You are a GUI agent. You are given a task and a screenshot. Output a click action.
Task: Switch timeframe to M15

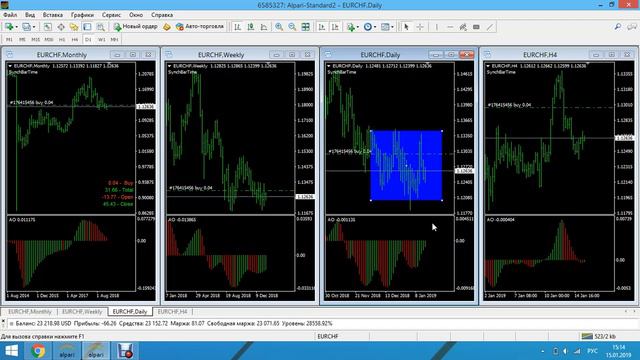(x=36, y=40)
